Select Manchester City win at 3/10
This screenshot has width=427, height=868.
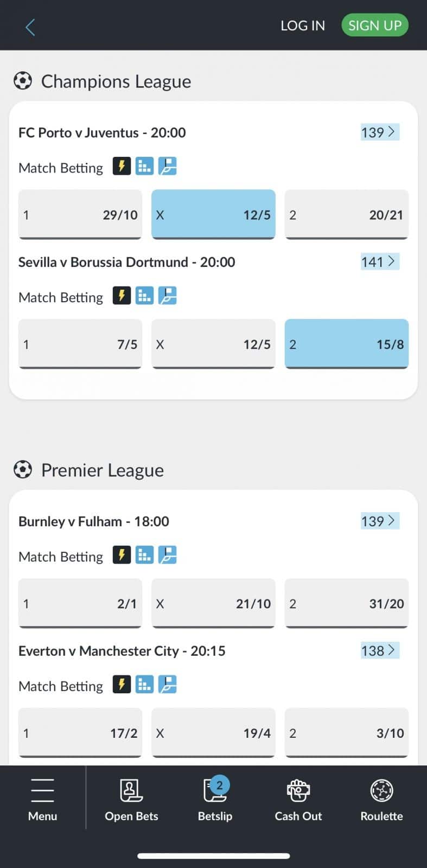pos(346,733)
